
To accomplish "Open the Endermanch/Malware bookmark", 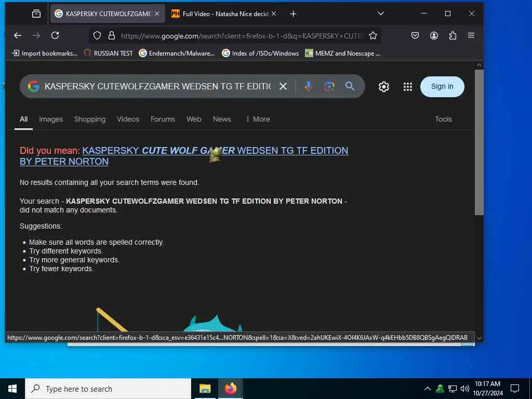I will pyautogui.click(x=177, y=54).
